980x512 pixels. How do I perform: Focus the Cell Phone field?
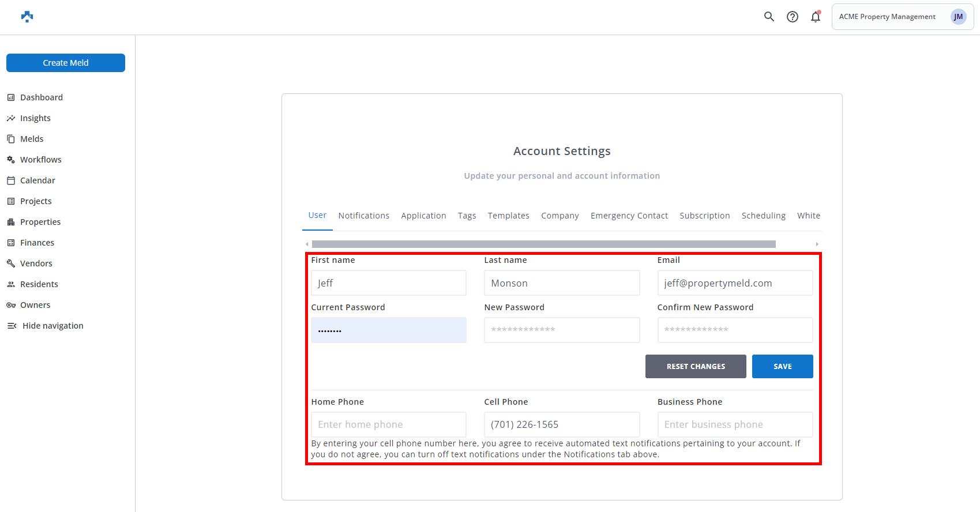coord(561,424)
